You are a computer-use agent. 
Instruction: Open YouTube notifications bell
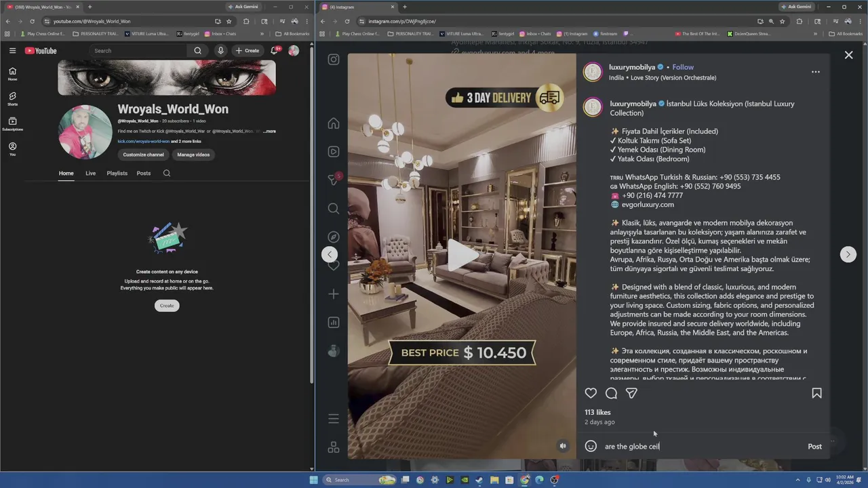[275, 51]
